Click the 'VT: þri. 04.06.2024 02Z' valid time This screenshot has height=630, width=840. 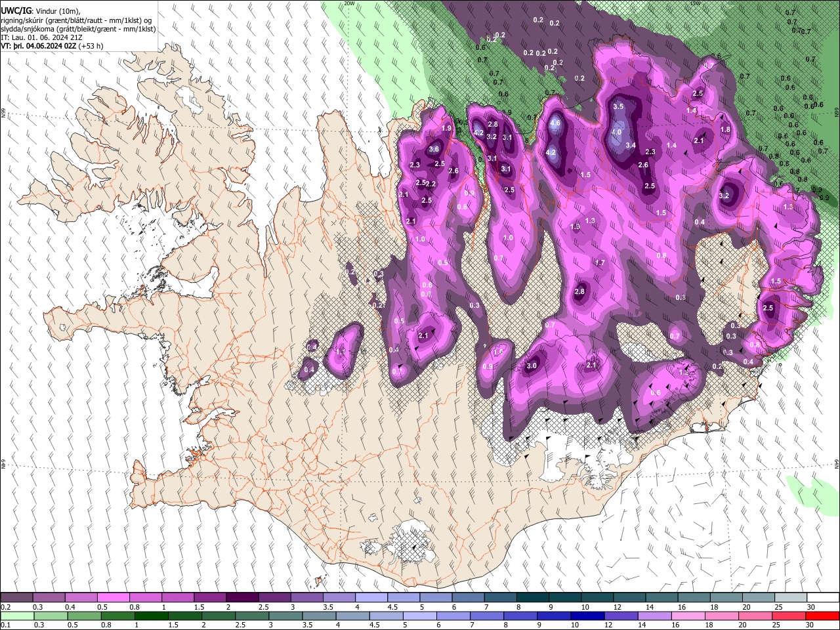coord(38,47)
